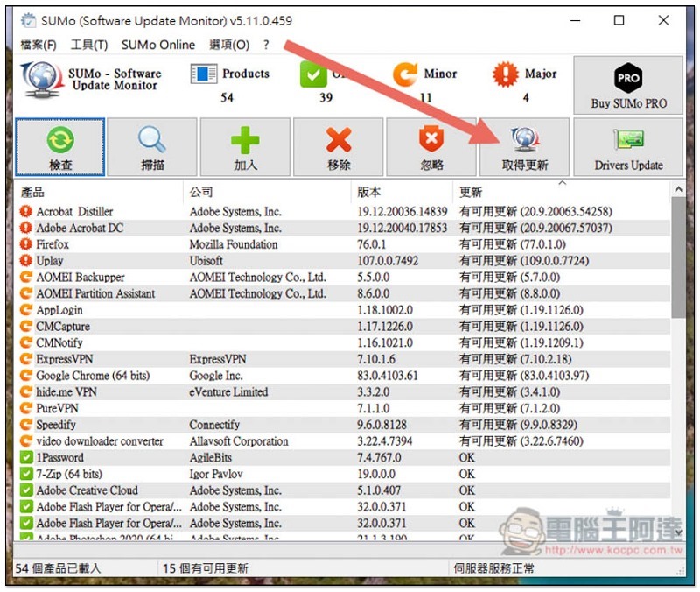This screenshot has height=592, width=700.
Task: Click the vertical scrollbar down arrow
Action: coord(678,532)
